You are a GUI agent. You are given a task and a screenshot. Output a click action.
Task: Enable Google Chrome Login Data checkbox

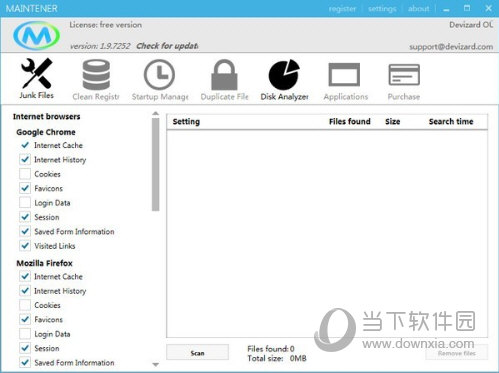click(25, 202)
